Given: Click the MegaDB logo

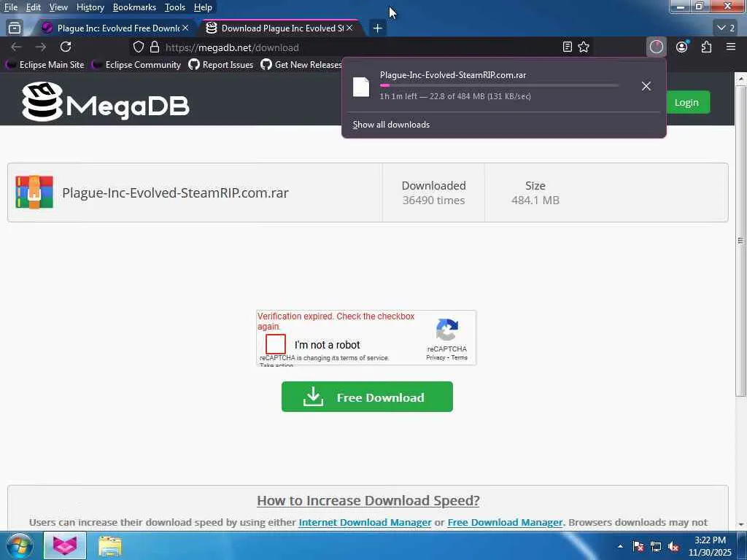Looking at the screenshot, I should 105,101.
